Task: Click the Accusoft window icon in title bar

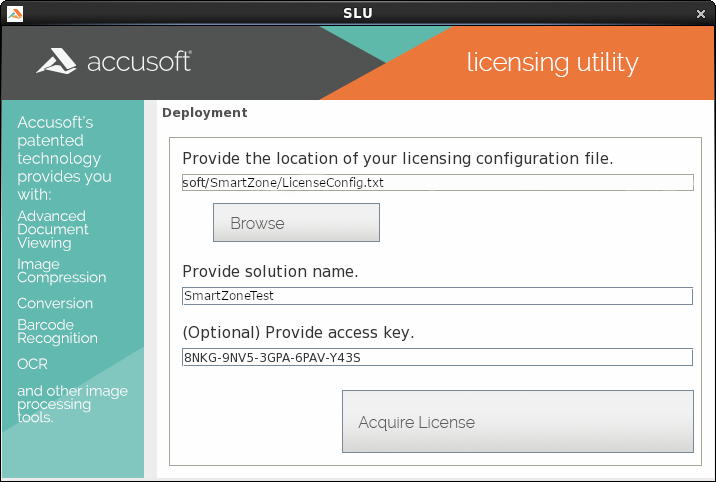Action: click(x=12, y=12)
